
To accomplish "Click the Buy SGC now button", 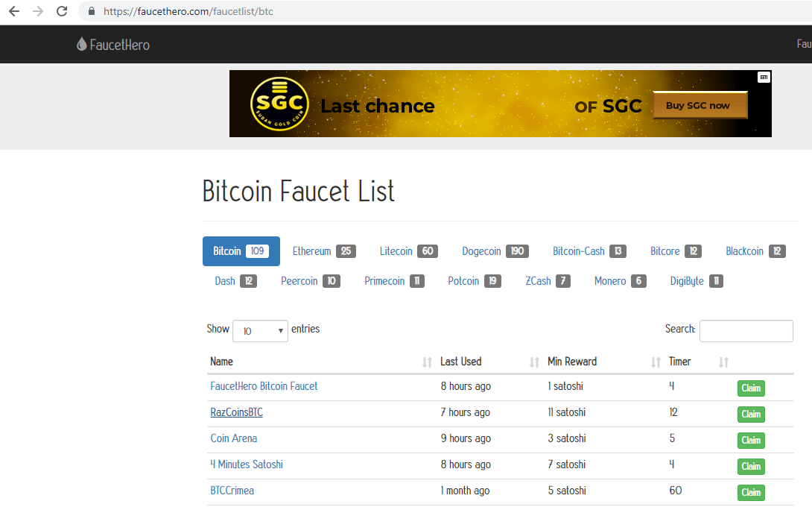I will click(700, 105).
